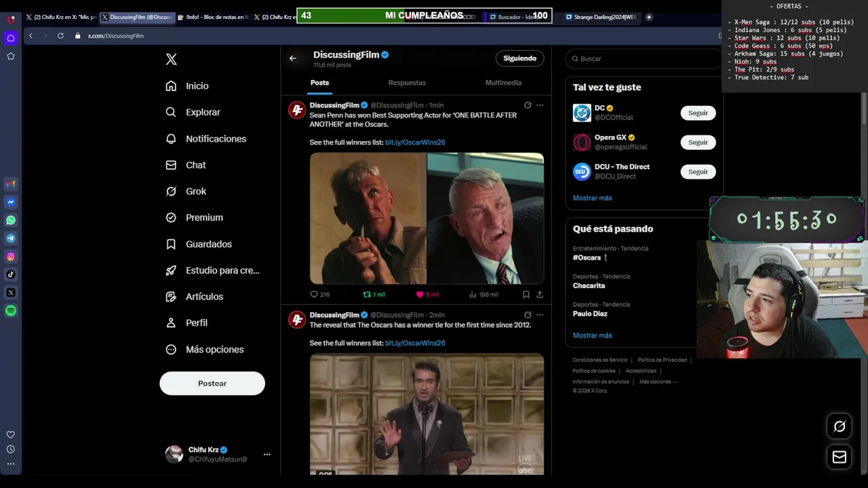Click the Guardados bookmark icon
Viewport: 868px width, 488px height.
pyautogui.click(x=171, y=244)
